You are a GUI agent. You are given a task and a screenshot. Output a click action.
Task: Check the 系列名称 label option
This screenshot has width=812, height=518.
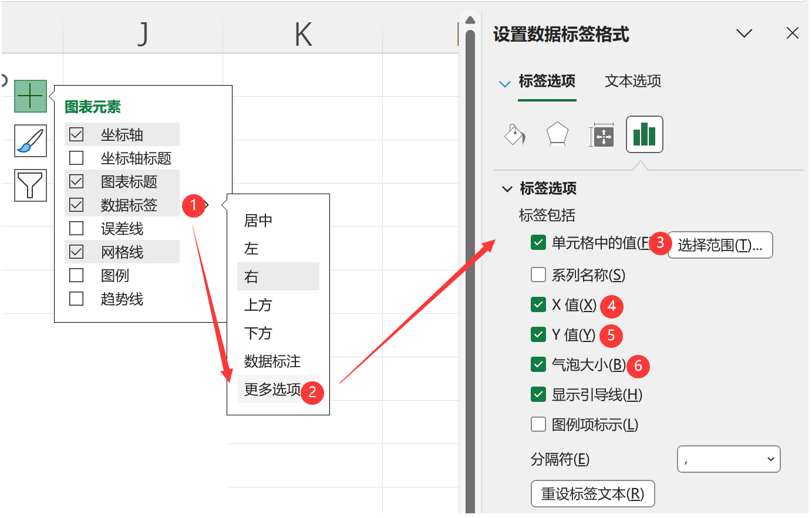point(538,275)
